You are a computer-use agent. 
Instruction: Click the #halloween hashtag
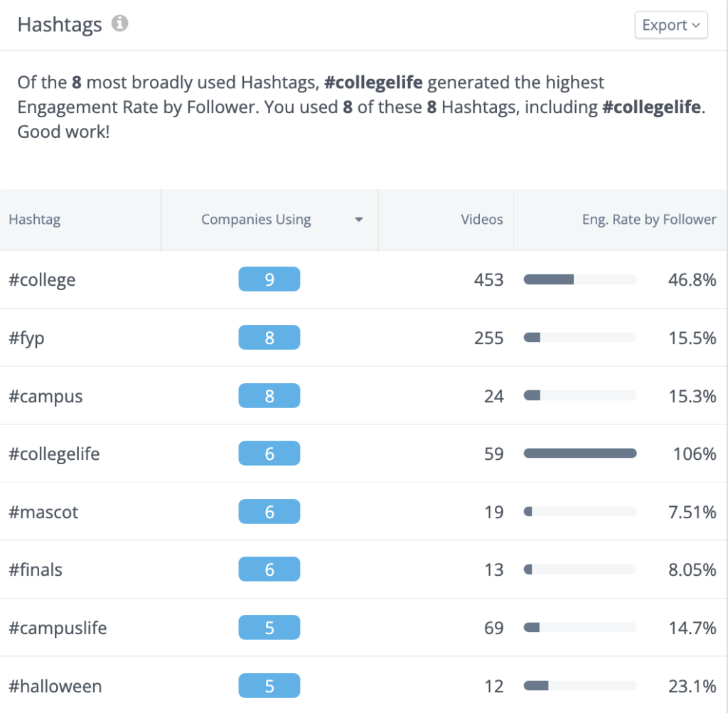point(55,687)
